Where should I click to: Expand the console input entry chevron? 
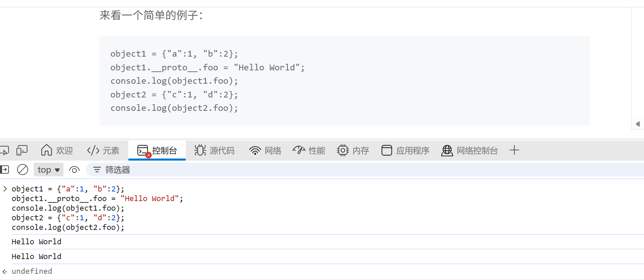click(x=5, y=188)
